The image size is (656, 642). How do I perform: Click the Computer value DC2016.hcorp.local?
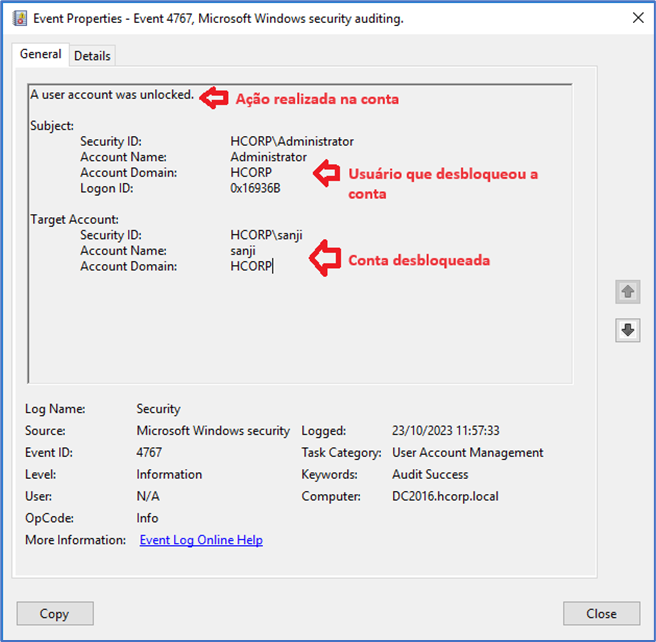445,497
